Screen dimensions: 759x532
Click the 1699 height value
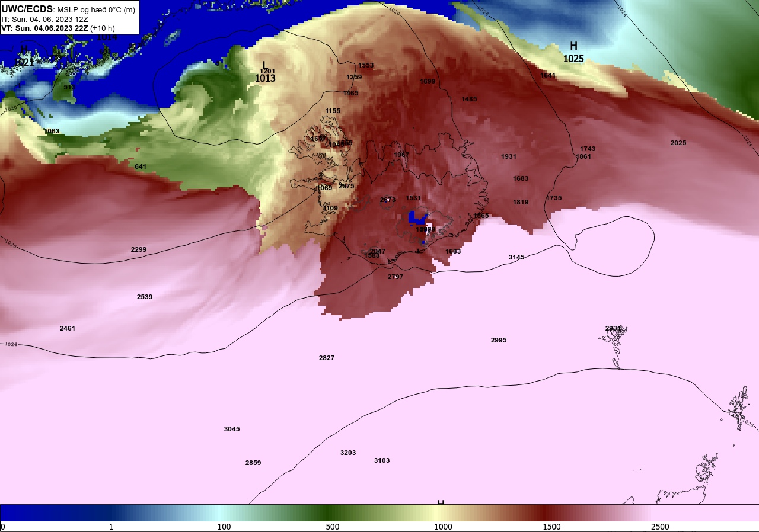pyautogui.click(x=428, y=81)
